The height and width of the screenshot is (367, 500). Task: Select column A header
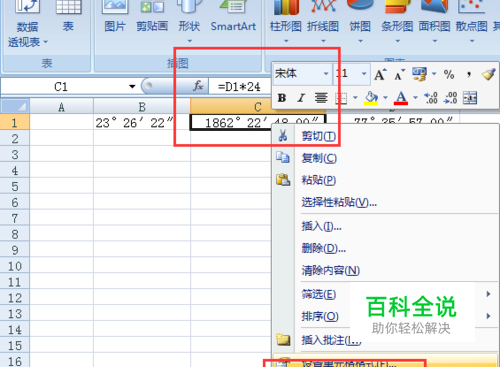point(62,107)
